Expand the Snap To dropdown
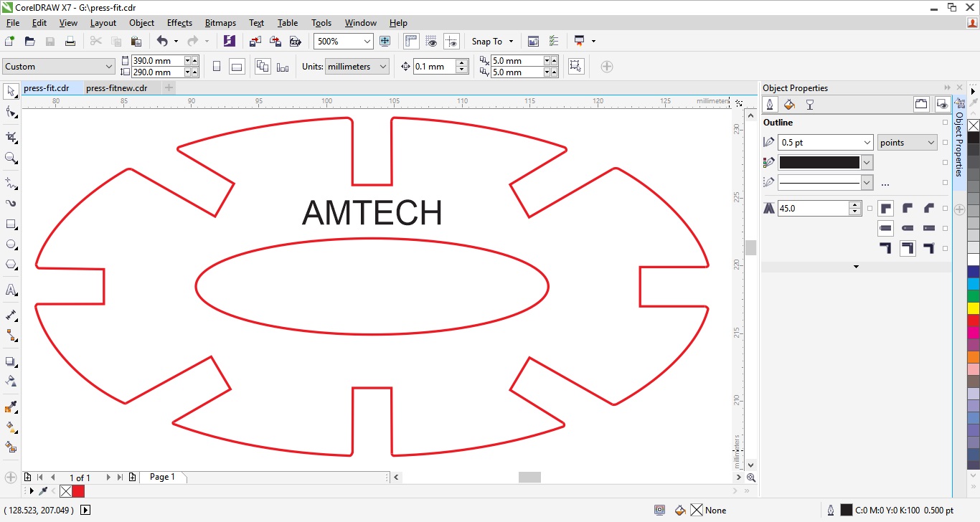980x522 pixels. (x=511, y=42)
